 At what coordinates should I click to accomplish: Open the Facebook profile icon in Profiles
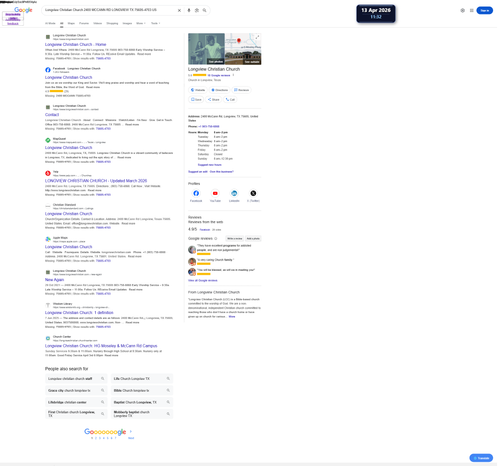click(x=196, y=193)
